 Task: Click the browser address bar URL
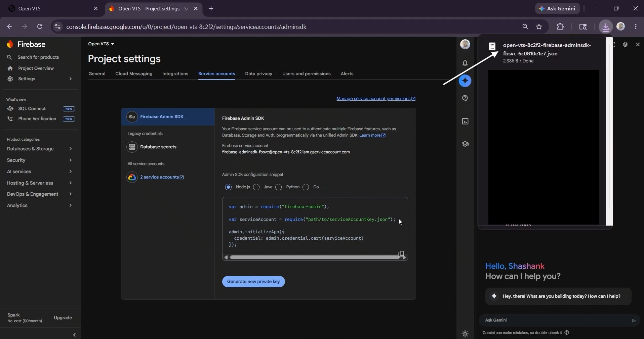coord(187,27)
